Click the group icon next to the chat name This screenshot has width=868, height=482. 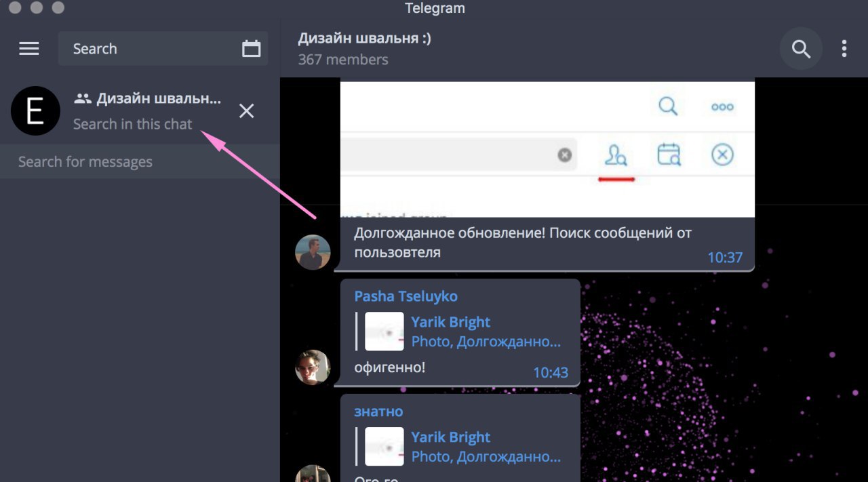[83, 98]
